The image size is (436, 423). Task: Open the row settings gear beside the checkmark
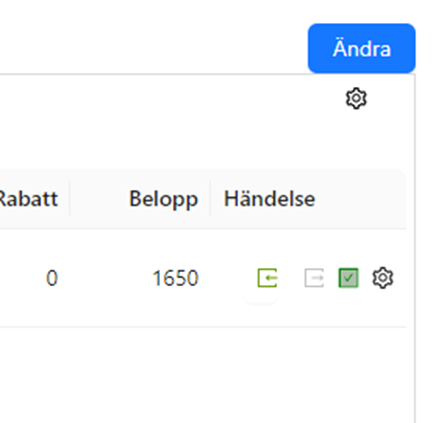383,278
